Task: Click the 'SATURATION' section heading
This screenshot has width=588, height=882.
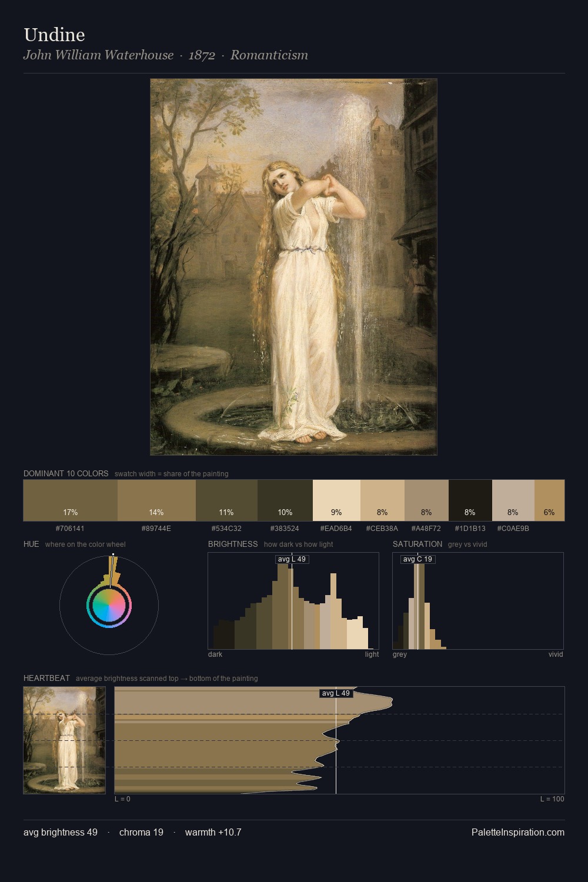Action: tap(417, 544)
